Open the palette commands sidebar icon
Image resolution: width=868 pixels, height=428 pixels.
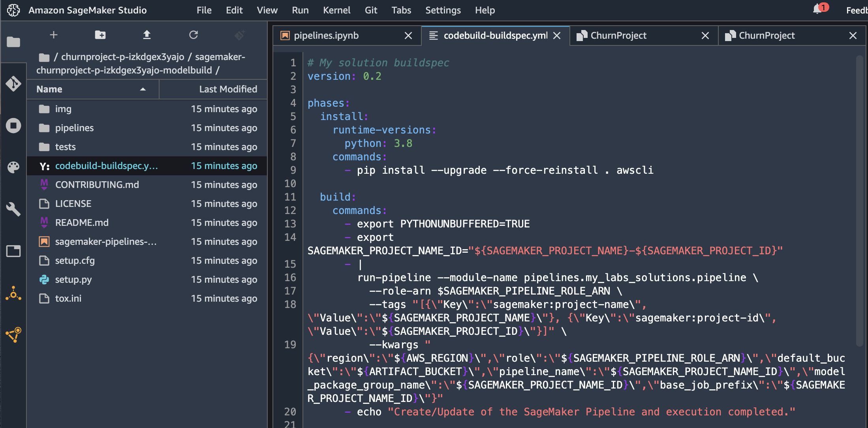pos(13,167)
